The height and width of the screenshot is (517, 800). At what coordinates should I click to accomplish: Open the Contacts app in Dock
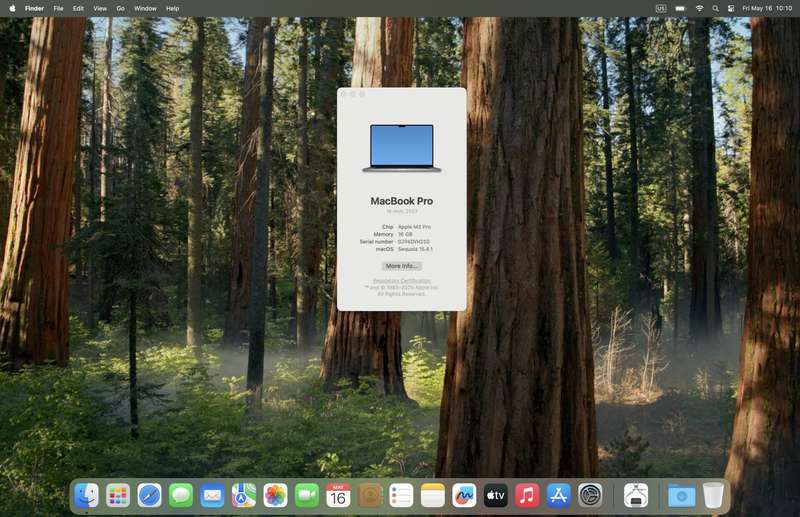[370, 496]
